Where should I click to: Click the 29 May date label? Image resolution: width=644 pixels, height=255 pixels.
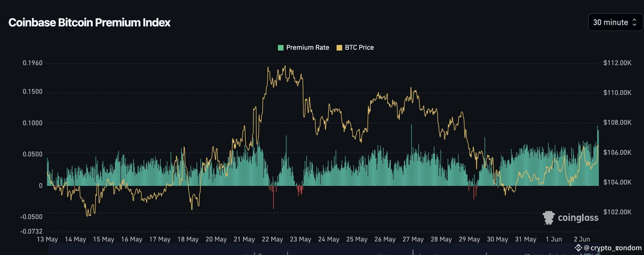(x=469, y=239)
